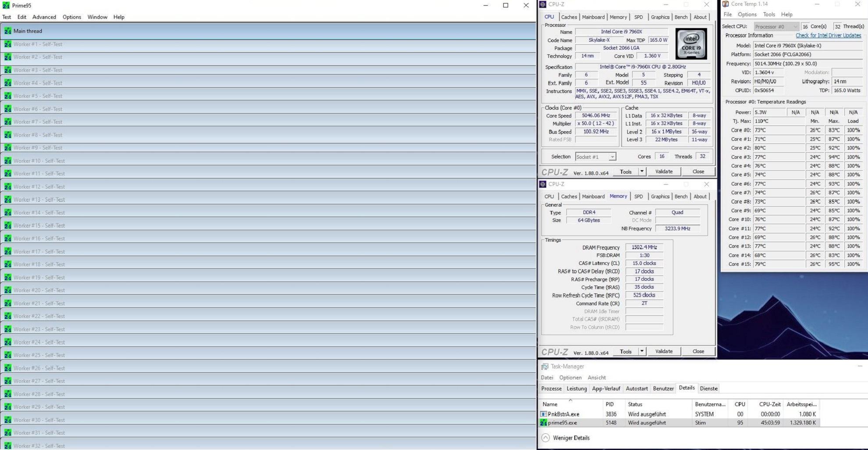This screenshot has width=868, height=450.
Task: Click the PnkBstrA.exe process icon
Action: pos(544,414)
